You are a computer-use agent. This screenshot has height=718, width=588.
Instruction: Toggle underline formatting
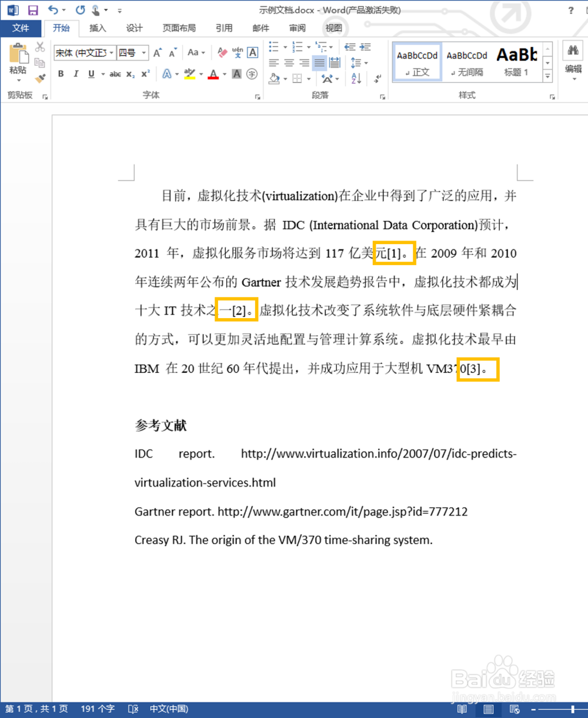(91, 74)
